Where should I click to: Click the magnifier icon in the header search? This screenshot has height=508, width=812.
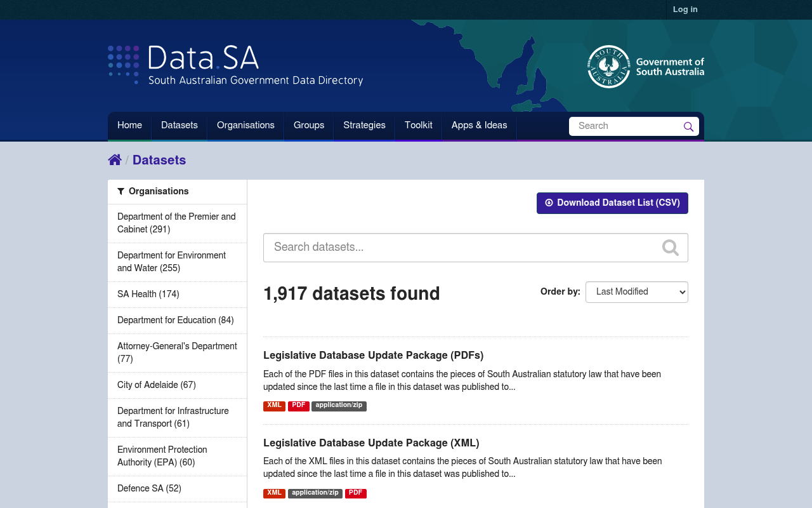(x=688, y=126)
